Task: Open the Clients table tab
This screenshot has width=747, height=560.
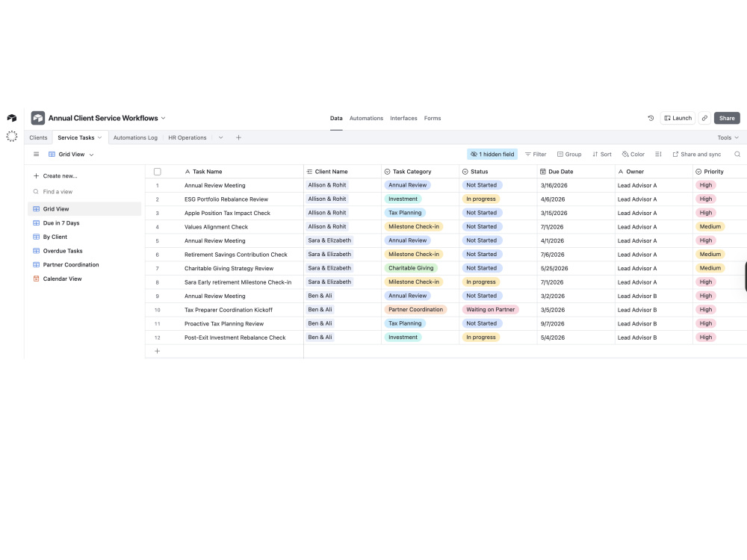Action: (39, 137)
